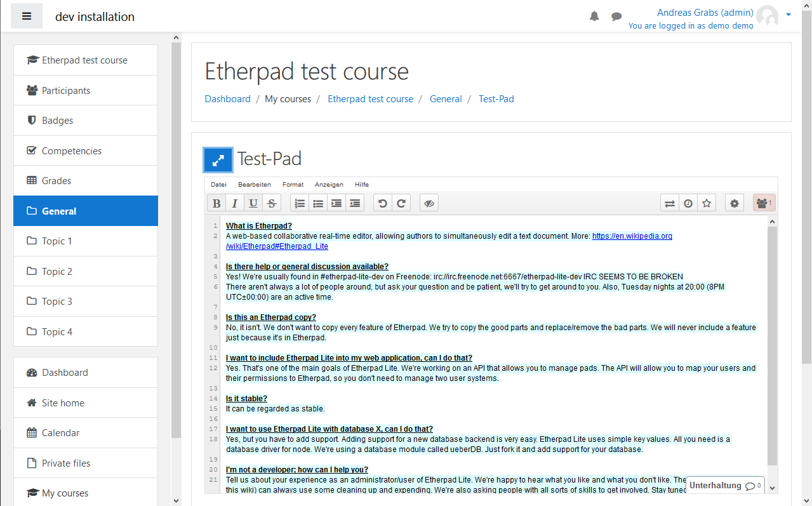
Task: Outdent the selected text
Action: point(355,203)
